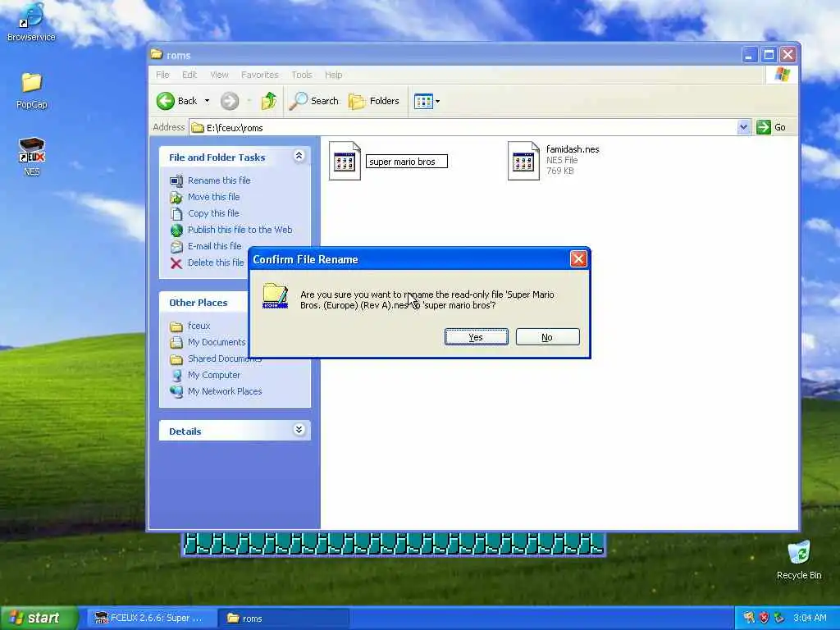Open the Favorites menu
The height and width of the screenshot is (630, 840).
[260, 75]
